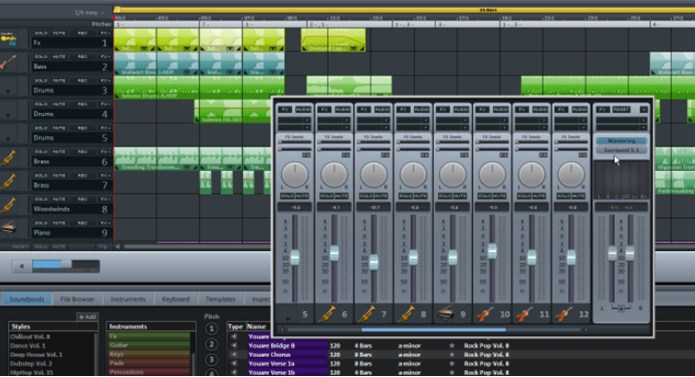Click the mixer horizontal scrollbar
This screenshot has width=695, height=377.
coord(433,330)
